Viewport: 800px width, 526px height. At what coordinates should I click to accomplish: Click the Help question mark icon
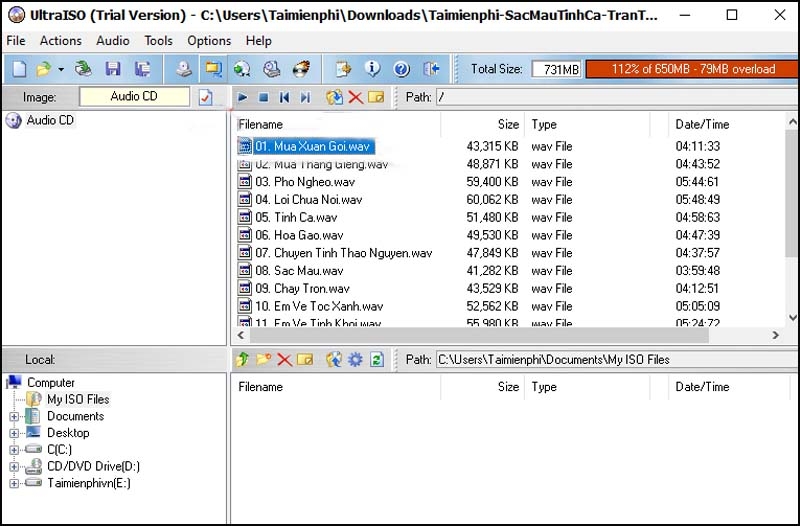[x=402, y=69]
